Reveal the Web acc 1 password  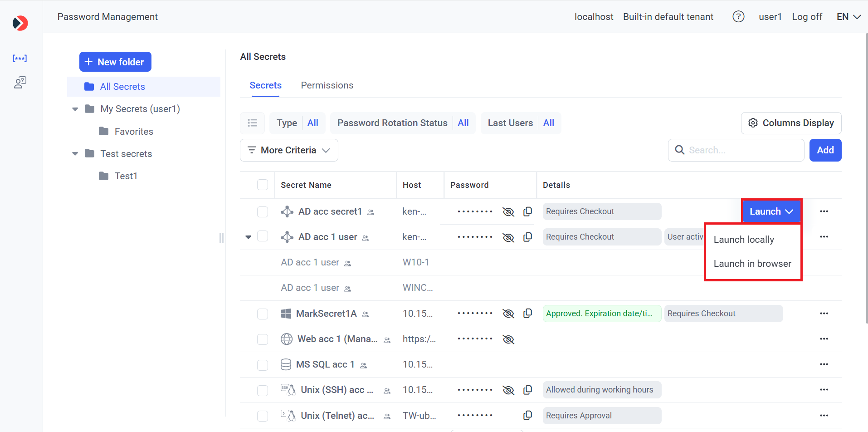508,339
